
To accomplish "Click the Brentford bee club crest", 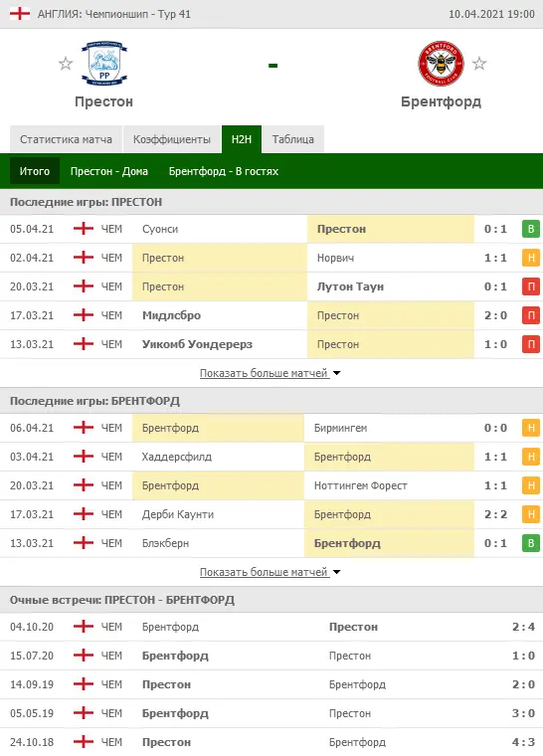I will click(441, 63).
